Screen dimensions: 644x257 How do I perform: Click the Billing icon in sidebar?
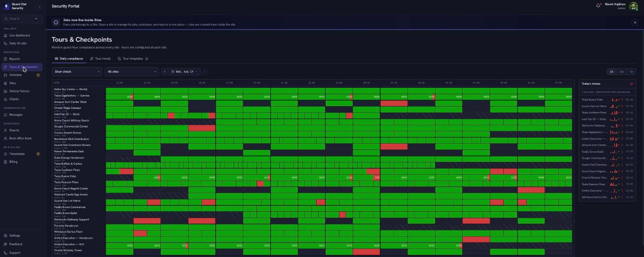point(5,162)
